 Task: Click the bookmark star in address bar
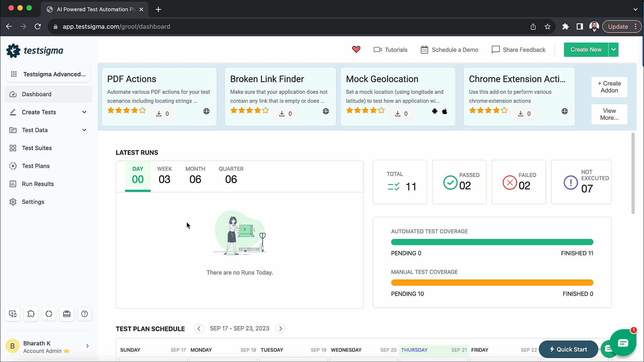[547, 27]
